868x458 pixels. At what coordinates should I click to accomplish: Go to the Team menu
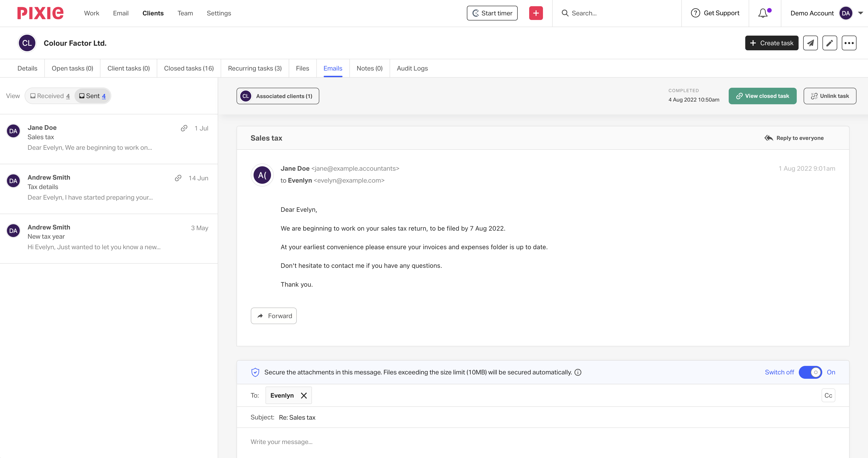click(x=185, y=13)
